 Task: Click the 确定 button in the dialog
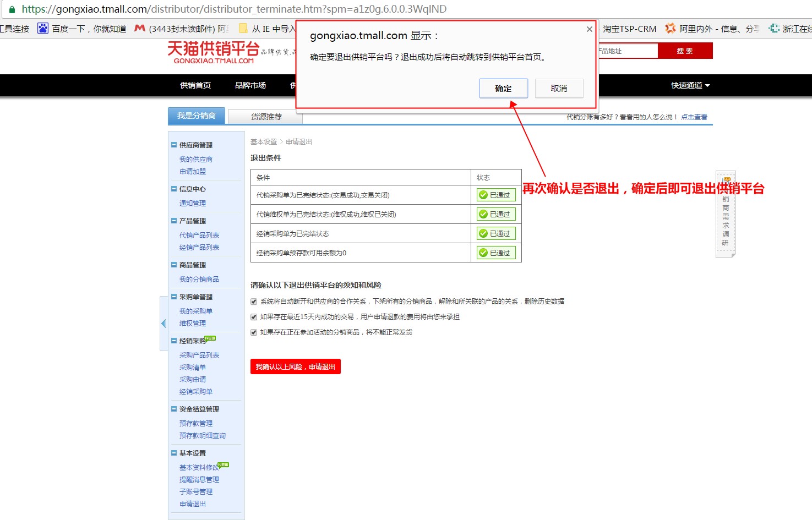(503, 88)
